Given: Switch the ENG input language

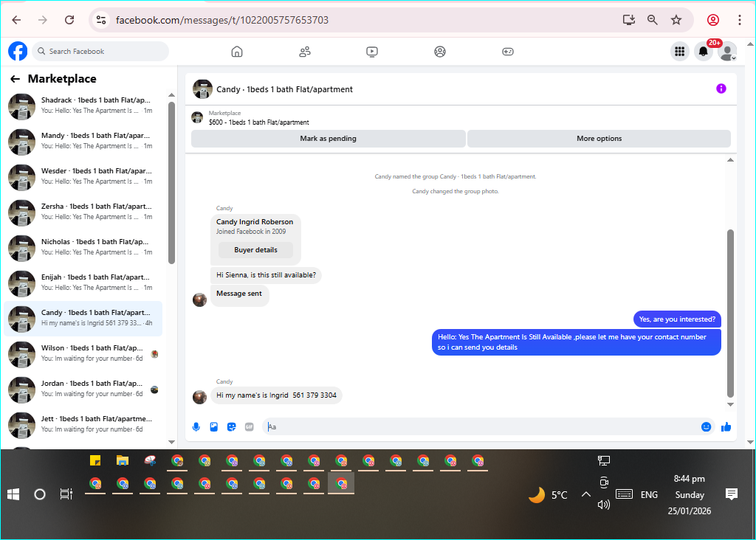Looking at the screenshot, I should click(649, 495).
